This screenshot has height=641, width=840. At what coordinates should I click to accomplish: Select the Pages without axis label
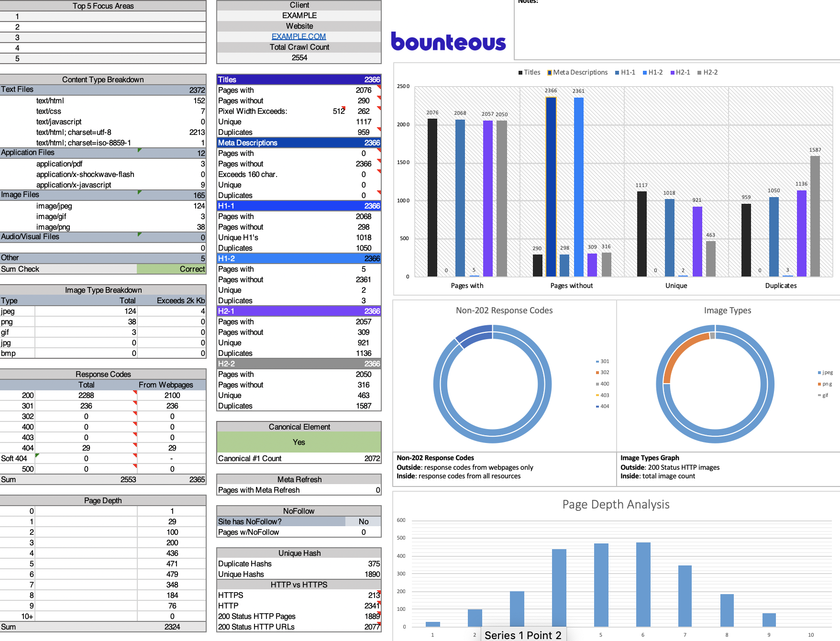[571, 286]
